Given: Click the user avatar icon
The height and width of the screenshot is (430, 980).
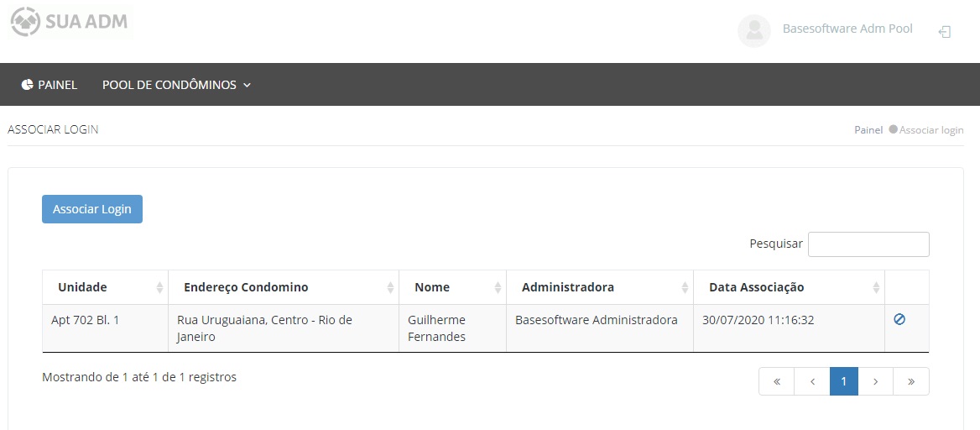Looking at the screenshot, I should pyautogui.click(x=753, y=31).
